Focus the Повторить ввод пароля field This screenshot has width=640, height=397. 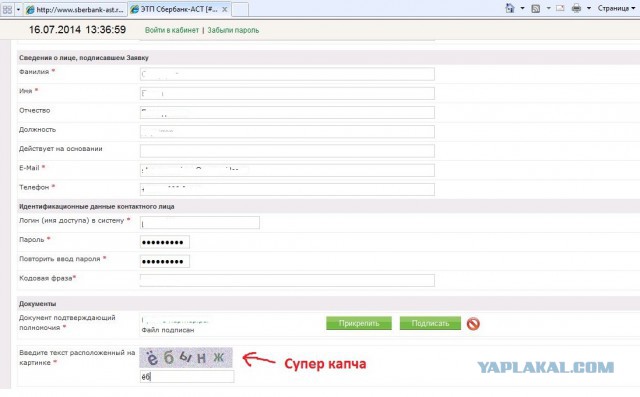(x=164, y=261)
